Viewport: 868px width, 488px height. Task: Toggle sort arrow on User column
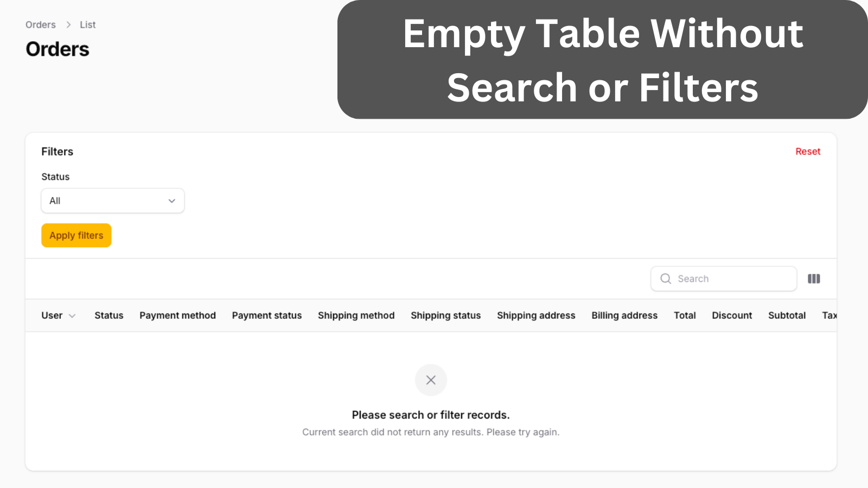click(x=72, y=316)
